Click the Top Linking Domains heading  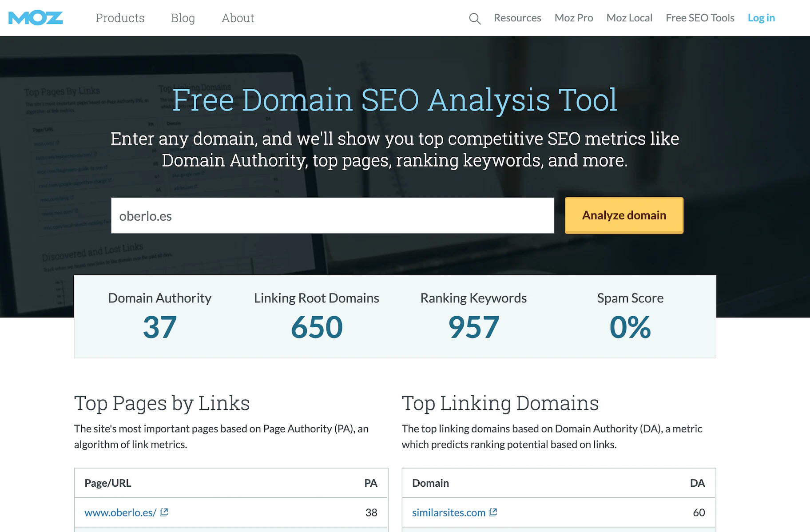(500, 403)
